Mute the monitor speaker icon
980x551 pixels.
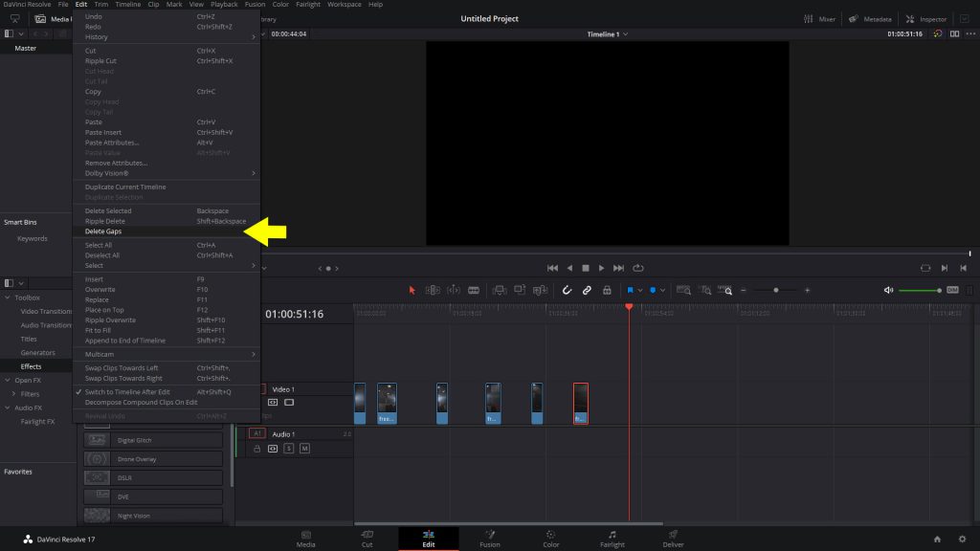coord(888,291)
